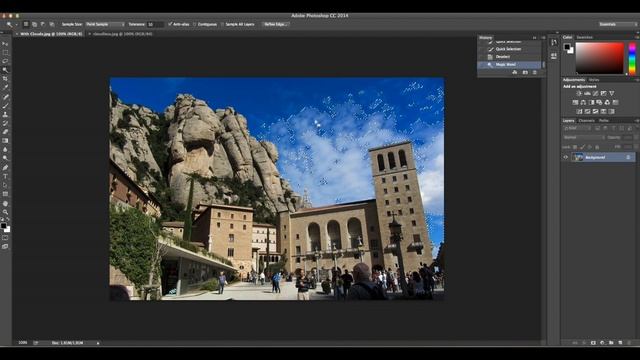Switch to the With Clouds.jpg document tab
This screenshot has height=360, width=640.
51,34
